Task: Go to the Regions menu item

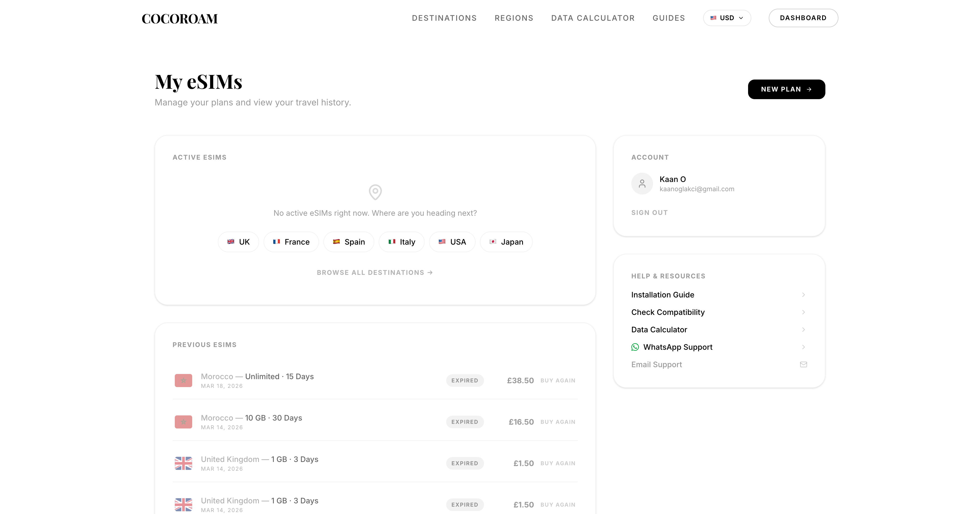Action: (514, 18)
